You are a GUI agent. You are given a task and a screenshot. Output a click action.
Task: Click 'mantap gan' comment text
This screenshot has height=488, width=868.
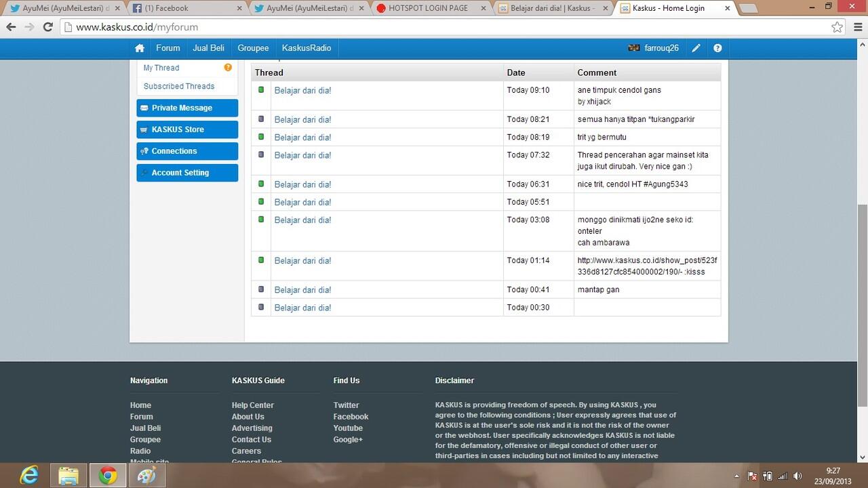point(598,290)
